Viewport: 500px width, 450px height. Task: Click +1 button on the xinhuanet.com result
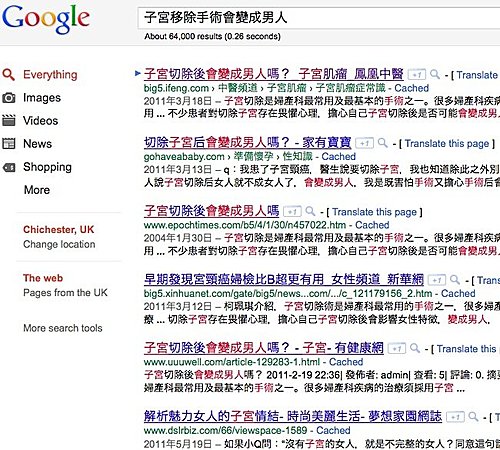[x=437, y=280]
